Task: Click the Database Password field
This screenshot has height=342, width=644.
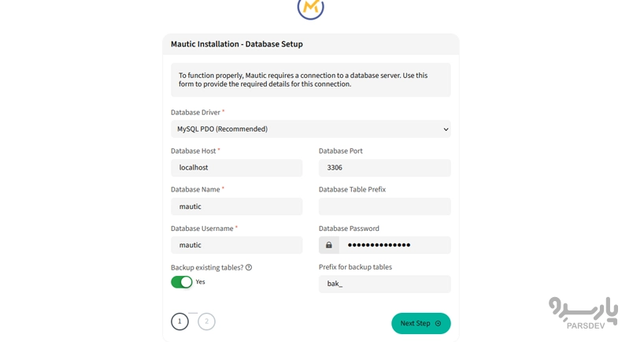Action: coord(394,245)
